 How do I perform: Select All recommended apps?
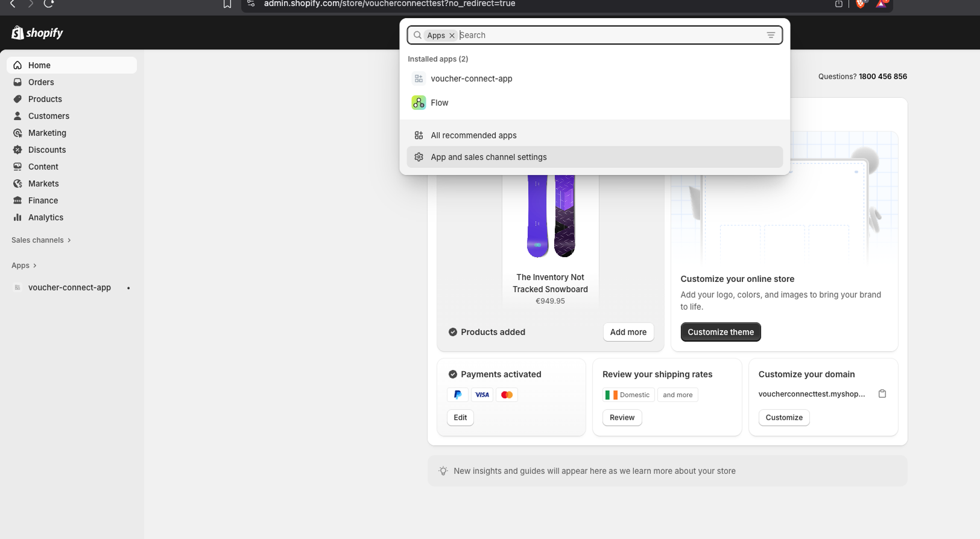click(x=473, y=135)
